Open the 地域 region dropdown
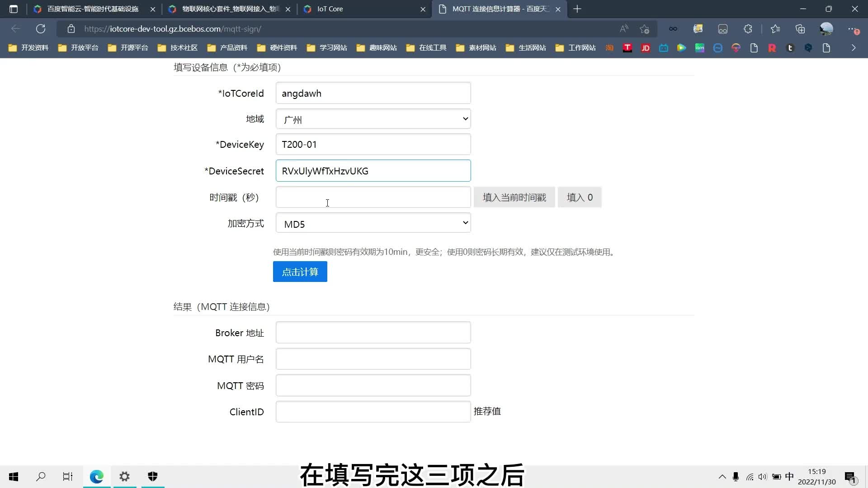This screenshot has height=488, width=868. pos(373,119)
